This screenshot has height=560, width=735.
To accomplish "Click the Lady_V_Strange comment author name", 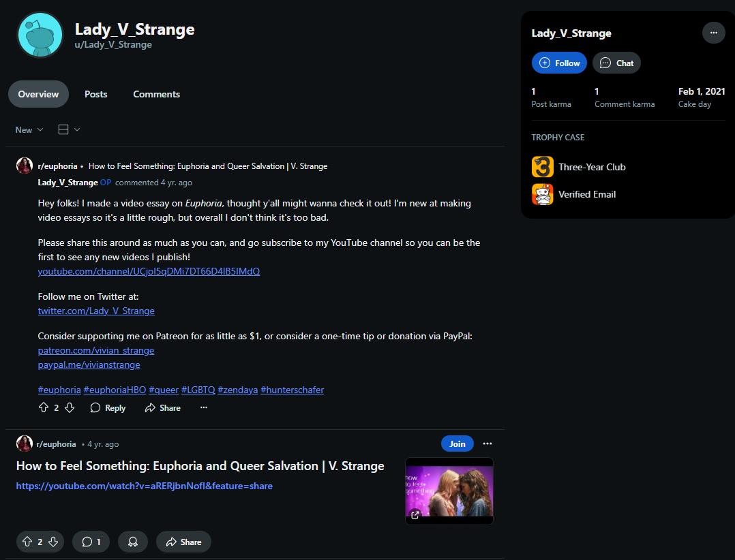I will [x=68, y=183].
